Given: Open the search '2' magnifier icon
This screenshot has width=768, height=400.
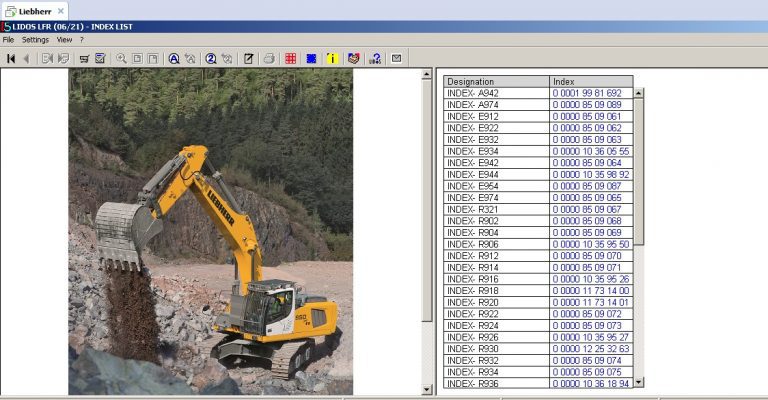Looking at the screenshot, I should coord(211,59).
